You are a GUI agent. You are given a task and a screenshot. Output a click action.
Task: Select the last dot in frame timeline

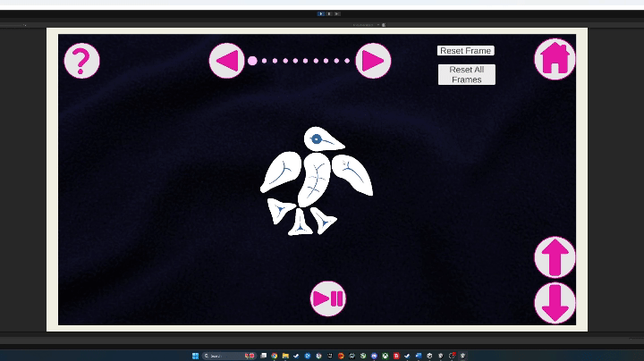click(x=349, y=61)
